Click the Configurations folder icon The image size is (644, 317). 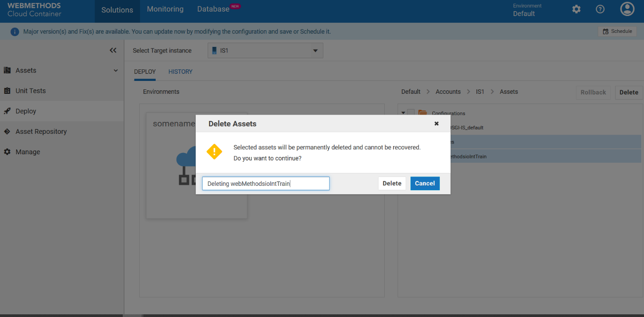(423, 113)
